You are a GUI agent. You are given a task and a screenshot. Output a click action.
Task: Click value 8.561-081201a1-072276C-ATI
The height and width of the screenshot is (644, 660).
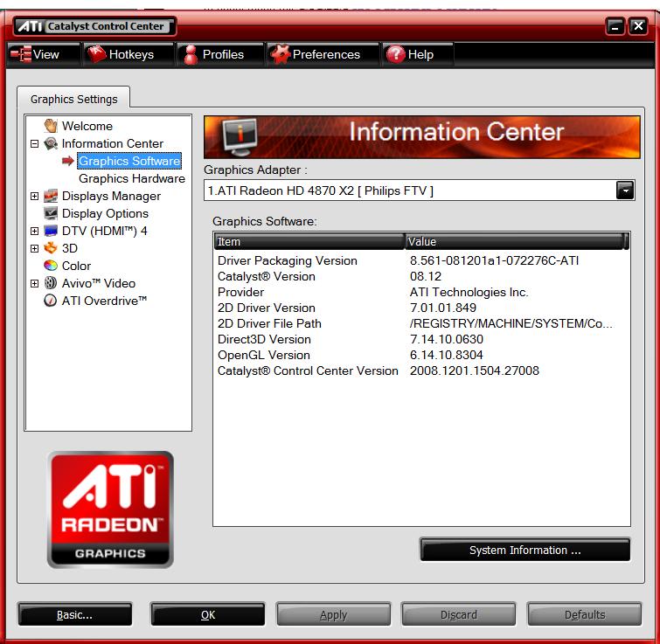[494, 260]
